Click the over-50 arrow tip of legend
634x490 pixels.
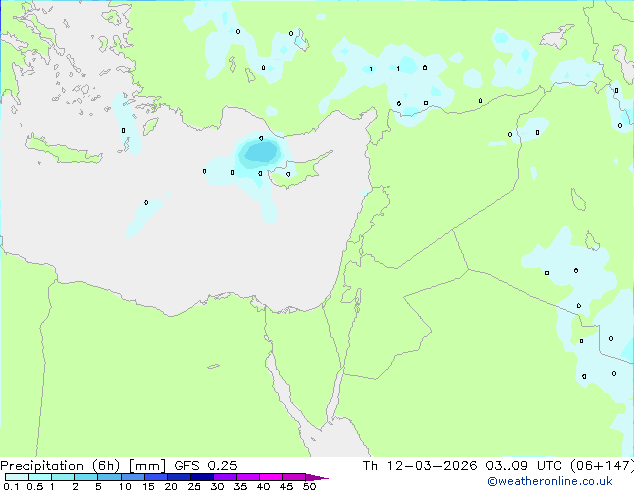[317, 477]
